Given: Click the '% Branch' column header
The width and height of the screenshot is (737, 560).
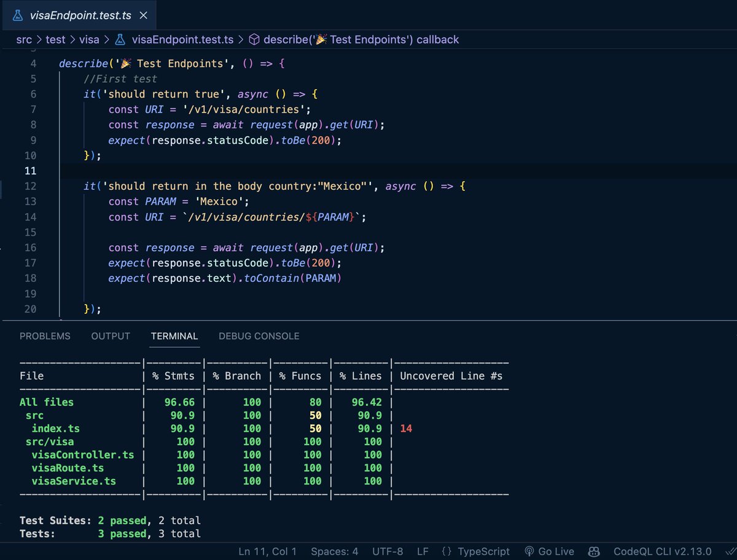Looking at the screenshot, I should coord(237,376).
